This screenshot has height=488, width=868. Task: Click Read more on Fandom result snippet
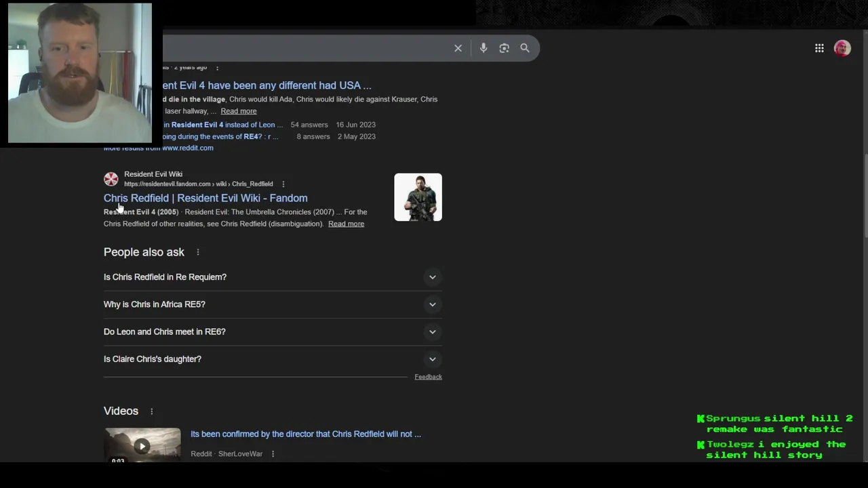click(x=346, y=224)
